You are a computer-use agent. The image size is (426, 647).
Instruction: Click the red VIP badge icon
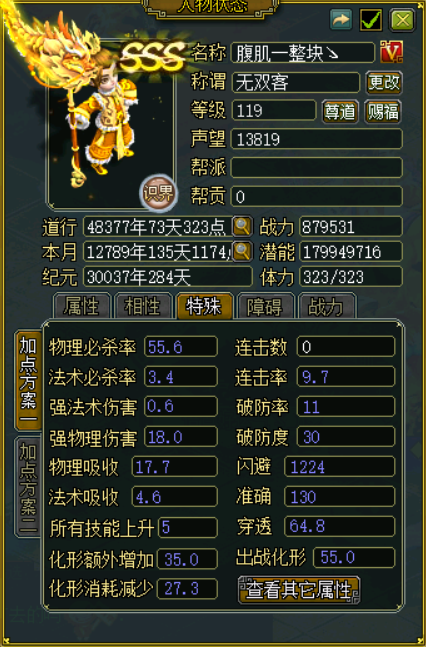pyautogui.click(x=391, y=52)
